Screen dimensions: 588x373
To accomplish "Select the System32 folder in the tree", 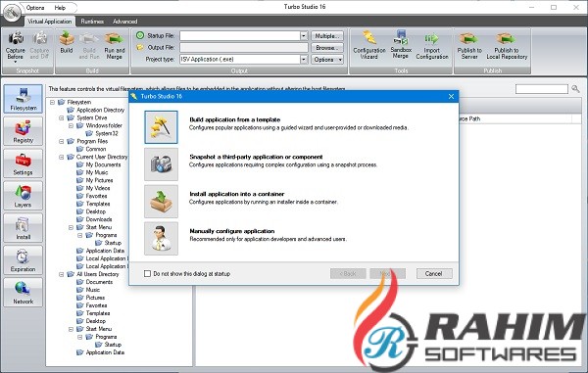I will point(107,133).
